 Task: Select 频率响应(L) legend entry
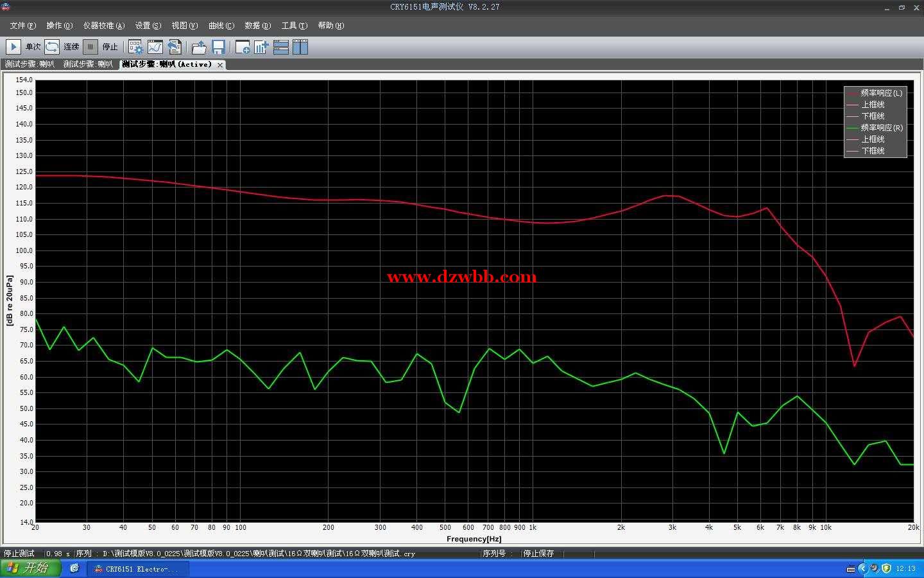tap(875, 93)
